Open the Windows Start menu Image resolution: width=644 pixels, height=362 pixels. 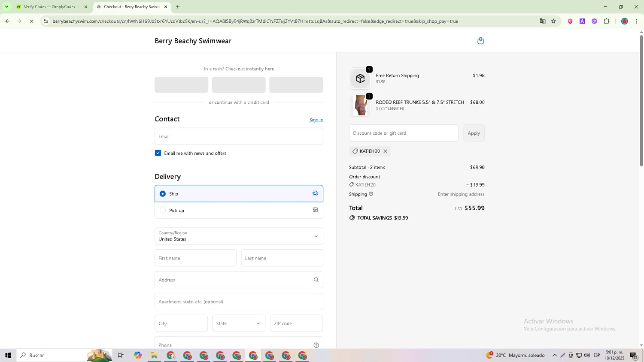[8, 355]
